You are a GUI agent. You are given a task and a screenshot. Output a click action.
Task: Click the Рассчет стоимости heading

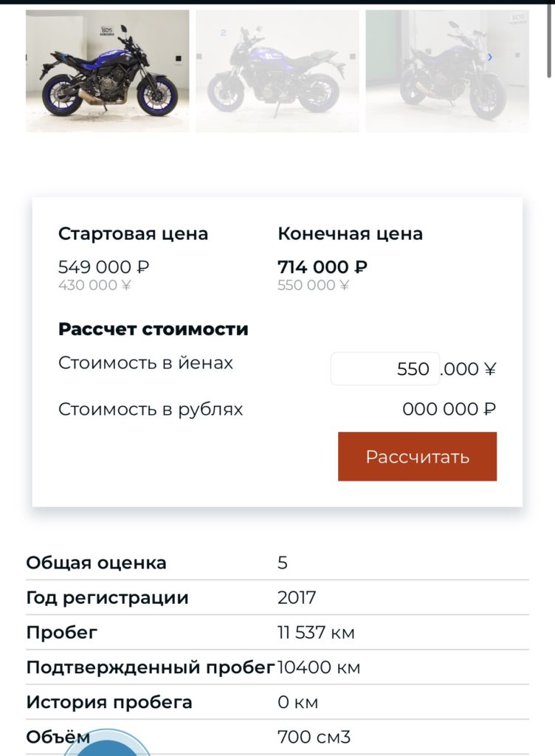tap(153, 329)
